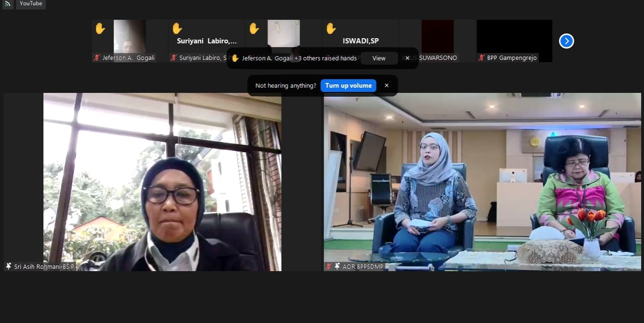Click the raised hand icon in the notification banner
Viewport: 644px width, 323px height.
(x=235, y=58)
